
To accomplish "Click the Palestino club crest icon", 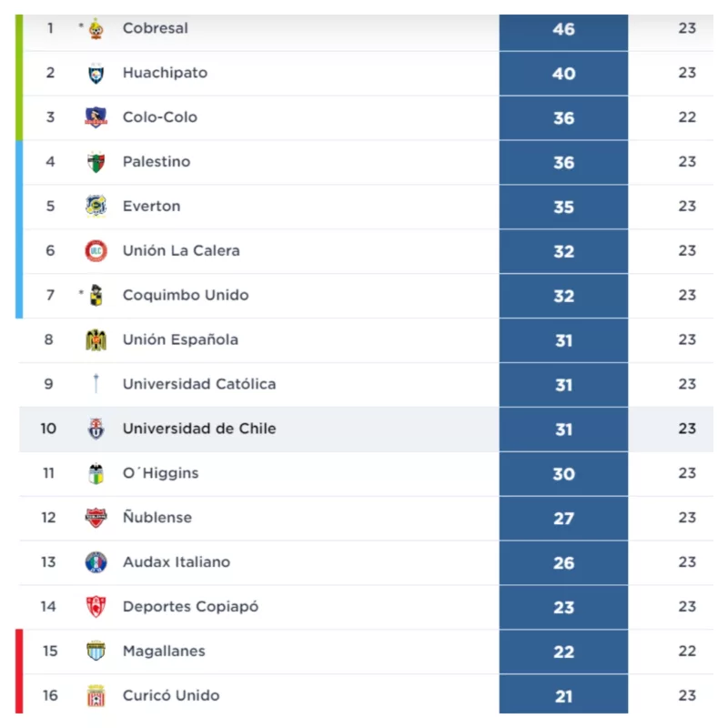I will point(96,162).
